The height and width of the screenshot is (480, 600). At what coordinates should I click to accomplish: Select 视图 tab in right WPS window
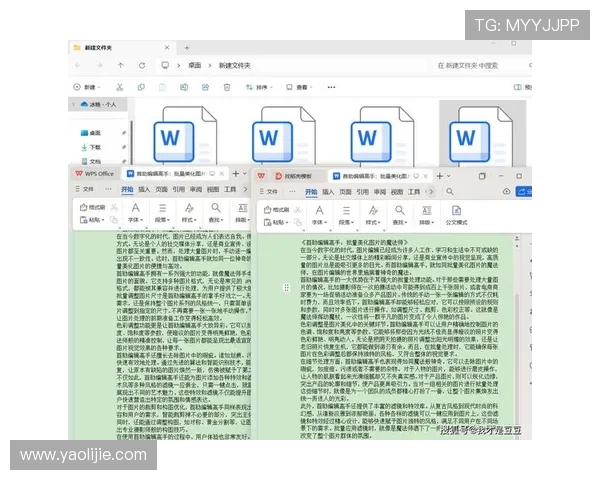[396, 191]
